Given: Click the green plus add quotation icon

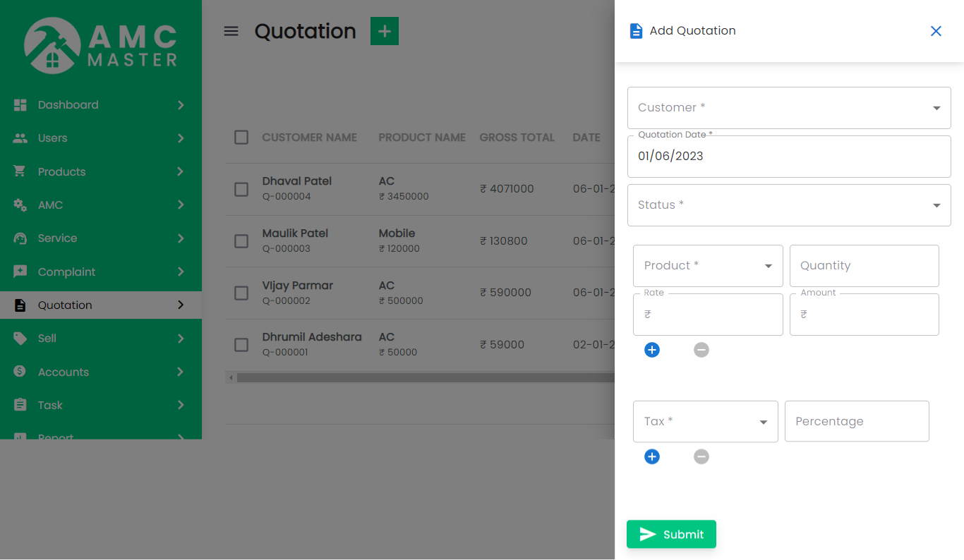Looking at the screenshot, I should [x=385, y=31].
